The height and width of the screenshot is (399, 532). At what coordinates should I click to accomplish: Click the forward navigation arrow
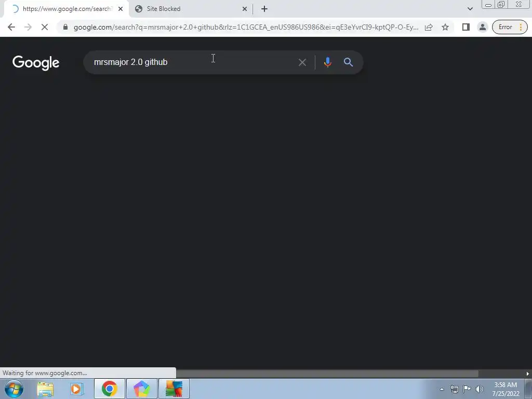coord(28,27)
